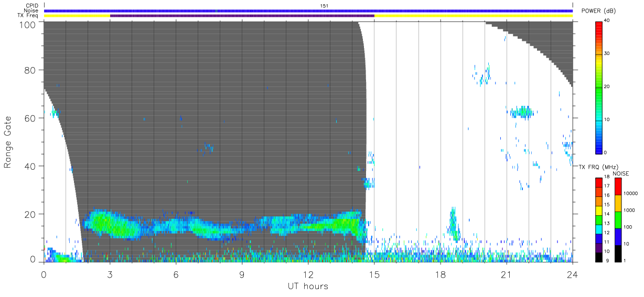Select the 40 tick on Range Gate axis

30,166
